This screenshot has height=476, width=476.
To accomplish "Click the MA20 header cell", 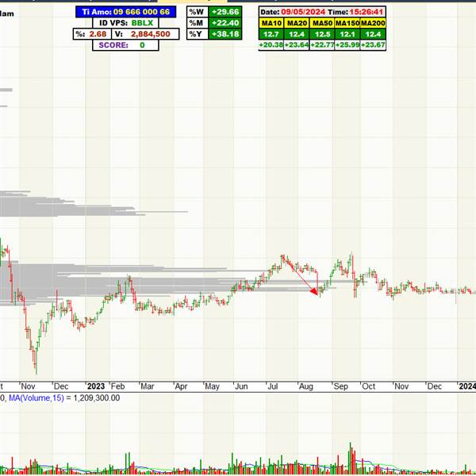I will point(297,23).
